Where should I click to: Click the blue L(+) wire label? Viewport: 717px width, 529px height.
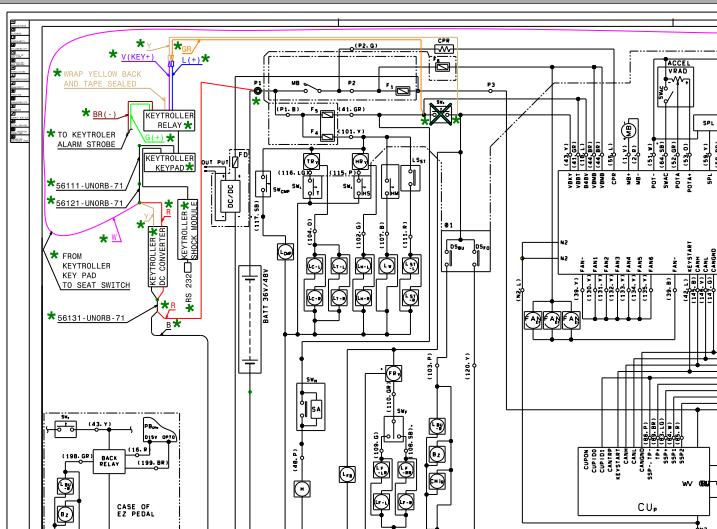pyautogui.click(x=191, y=60)
